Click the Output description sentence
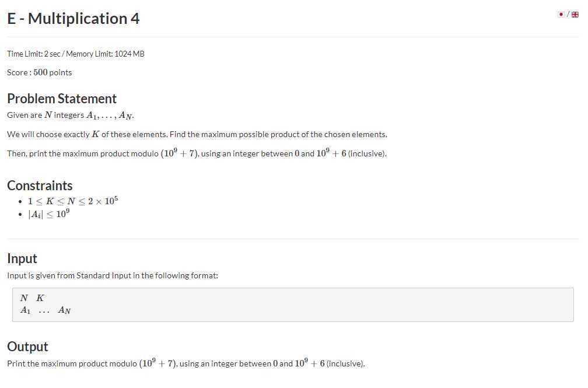588x388 pixels. click(x=186, y=363)
